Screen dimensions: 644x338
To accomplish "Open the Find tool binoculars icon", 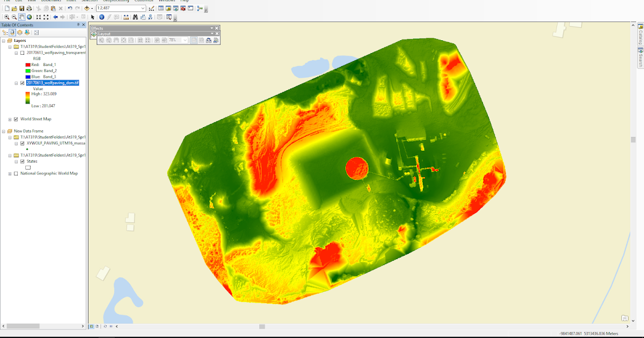I will 135,17.
